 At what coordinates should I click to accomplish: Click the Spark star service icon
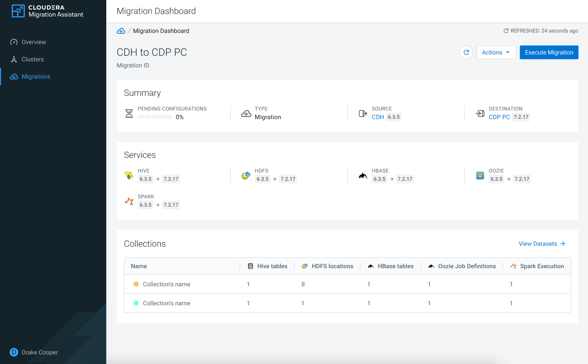[129, 201]
